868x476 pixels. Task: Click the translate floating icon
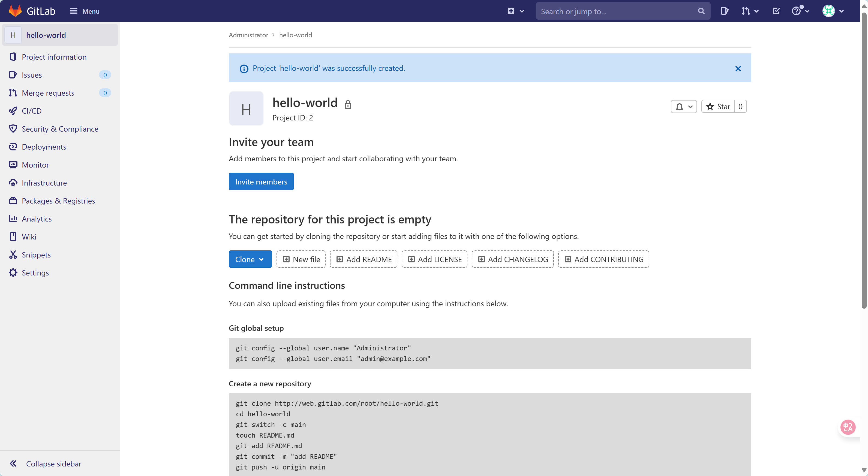coord(848,427)
